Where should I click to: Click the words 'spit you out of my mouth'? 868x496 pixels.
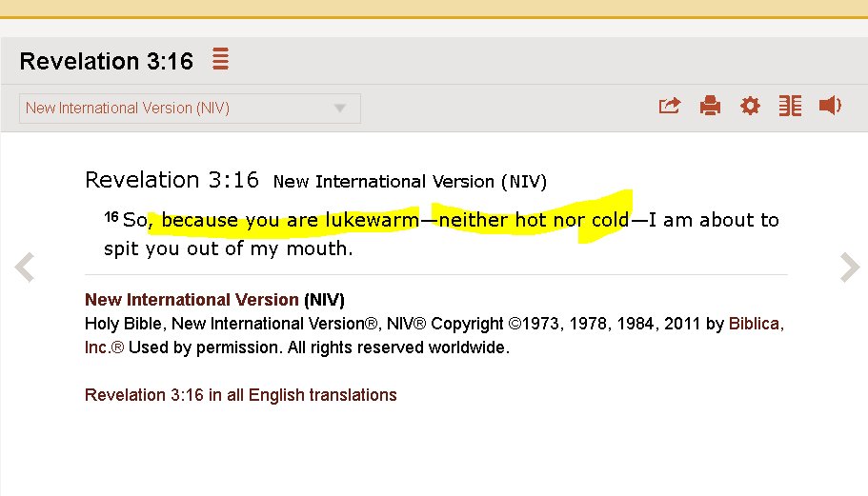[x=228, y=248]
